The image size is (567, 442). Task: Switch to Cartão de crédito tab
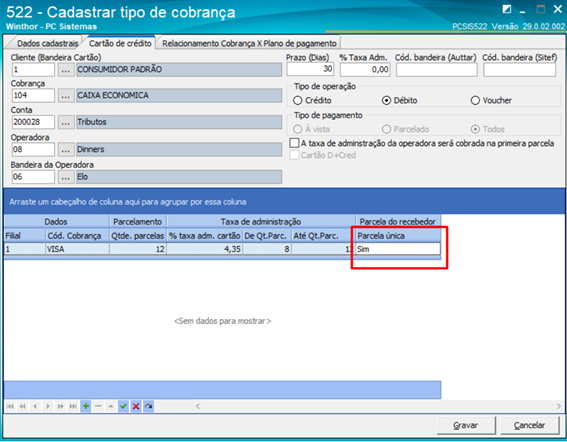coord(120,43)
